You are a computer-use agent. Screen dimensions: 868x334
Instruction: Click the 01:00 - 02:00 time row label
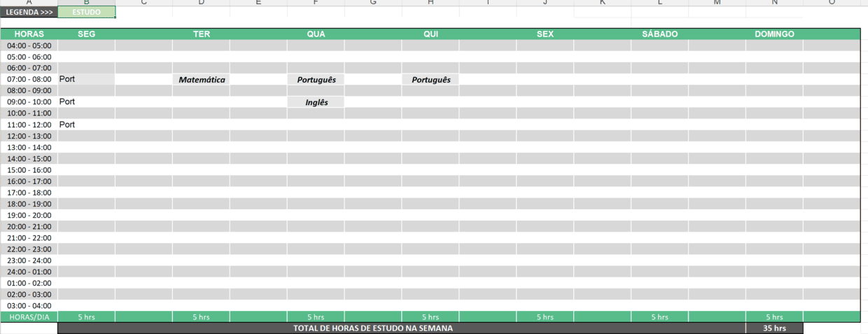[29, 283]
